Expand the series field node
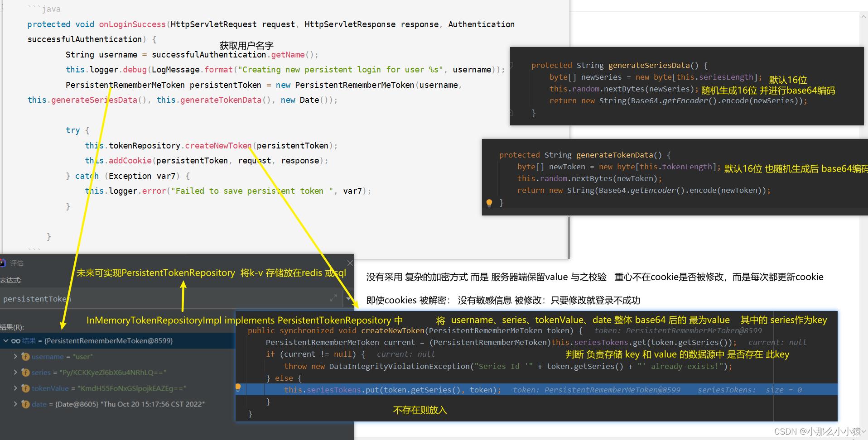 15,372
